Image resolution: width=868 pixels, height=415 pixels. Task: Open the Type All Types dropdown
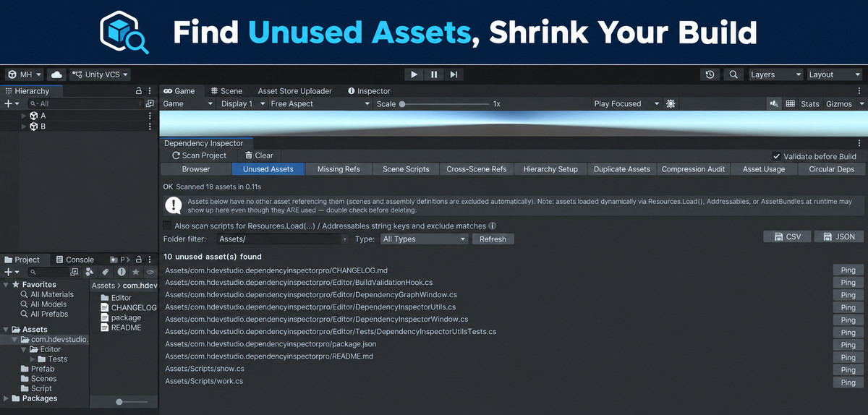[x=425, y=239]
